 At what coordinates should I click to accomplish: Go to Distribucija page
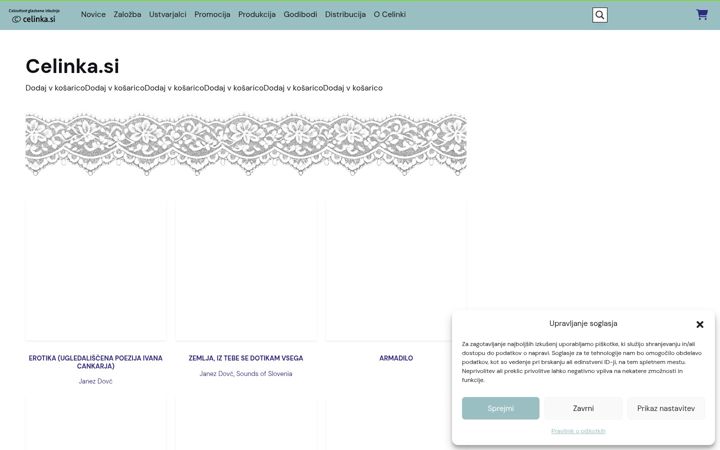point(345,14)
